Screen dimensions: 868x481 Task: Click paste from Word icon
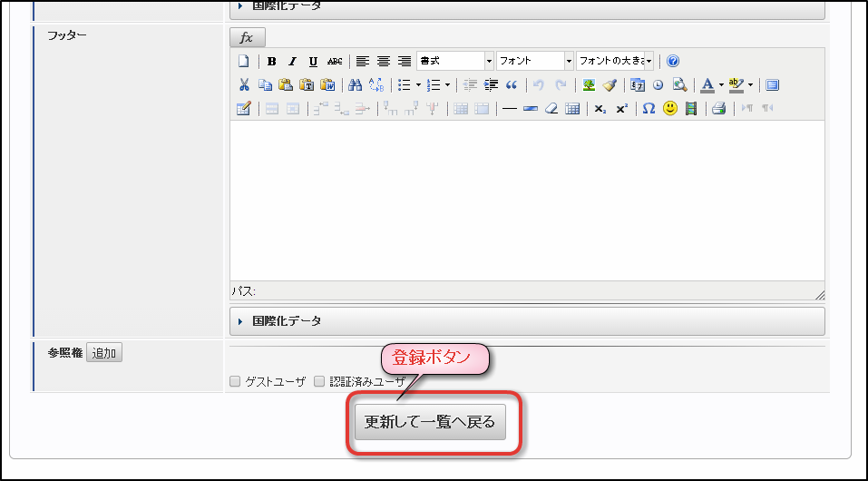pos(327,84)
